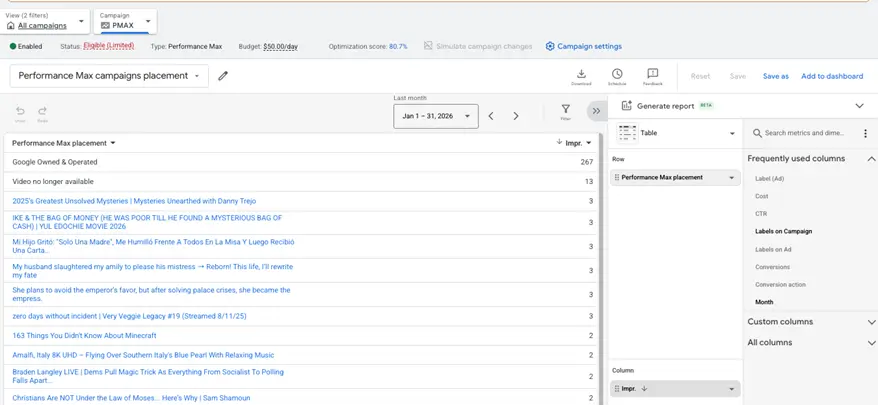Select Cost column option

[x=762, y=197]
